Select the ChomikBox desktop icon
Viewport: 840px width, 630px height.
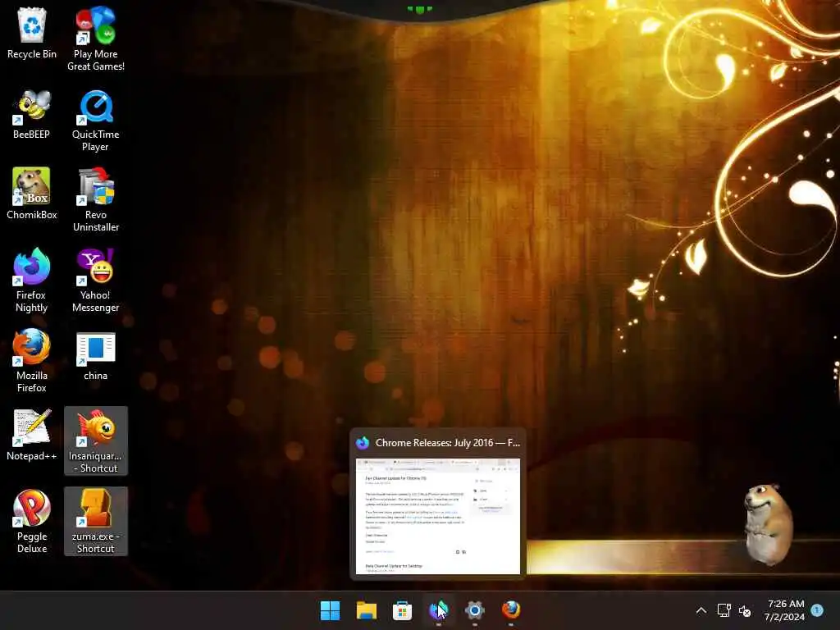tap(32, 194)
